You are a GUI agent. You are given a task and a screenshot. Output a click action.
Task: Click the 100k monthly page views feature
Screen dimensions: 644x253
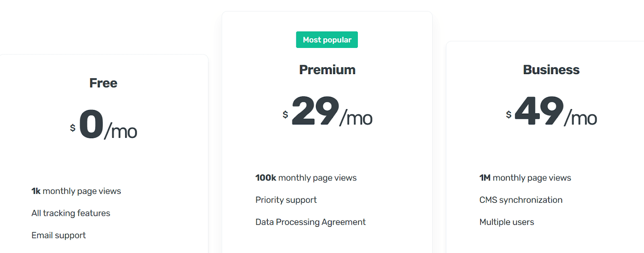tap(306, 178)
